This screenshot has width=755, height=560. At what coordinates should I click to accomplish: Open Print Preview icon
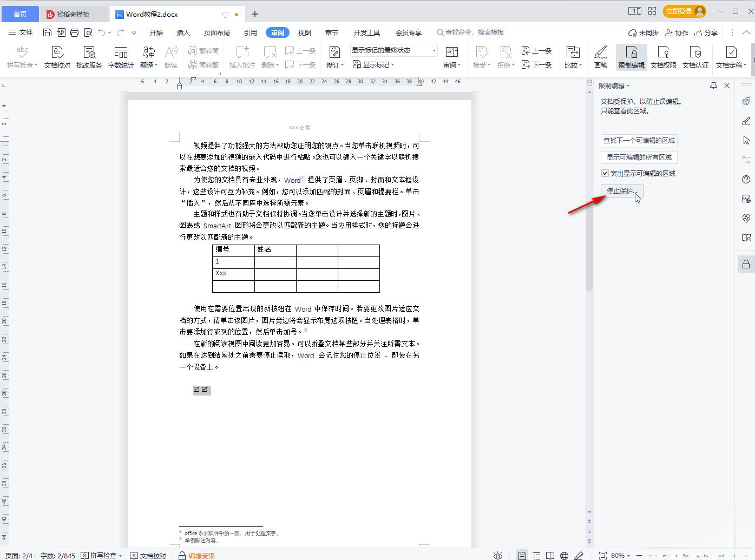88,32
